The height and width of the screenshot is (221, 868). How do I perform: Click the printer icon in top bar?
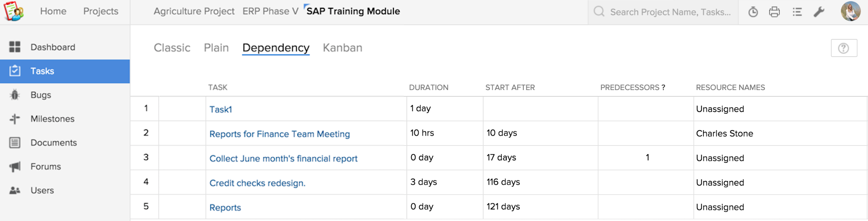pos(774,12)
